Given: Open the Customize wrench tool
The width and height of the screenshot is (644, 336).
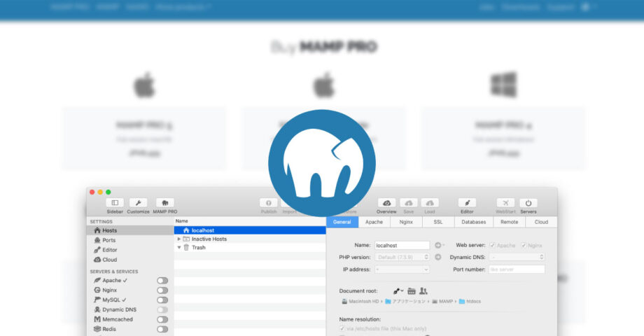Looking at the screenshot, I should tap(138, 202).
